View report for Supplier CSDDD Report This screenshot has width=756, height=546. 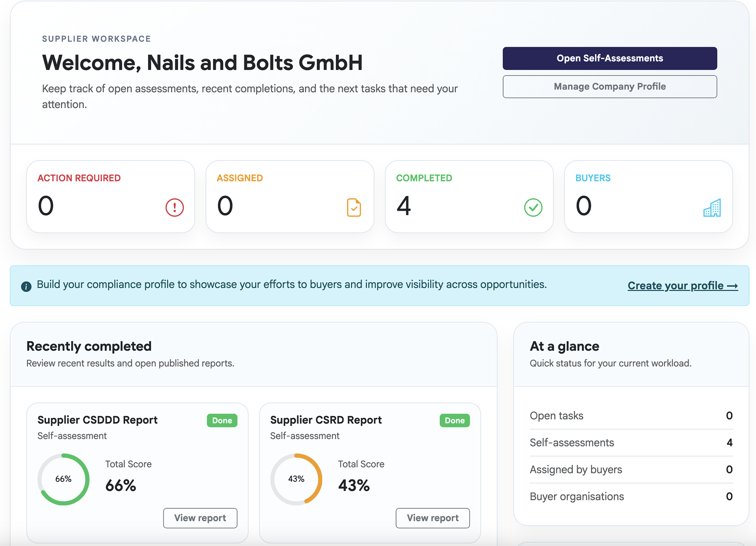coord(200,518)
